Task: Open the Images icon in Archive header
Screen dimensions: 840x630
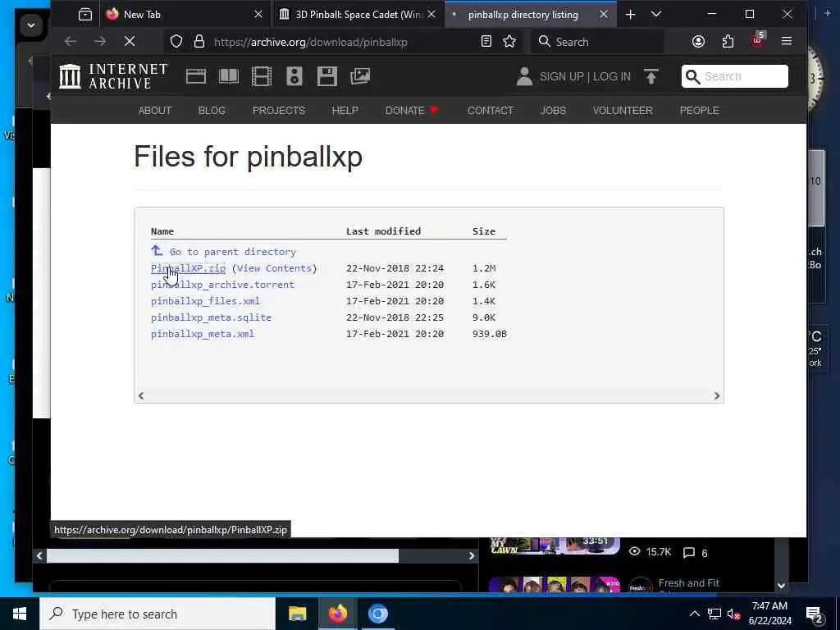Action: point(360,76)
